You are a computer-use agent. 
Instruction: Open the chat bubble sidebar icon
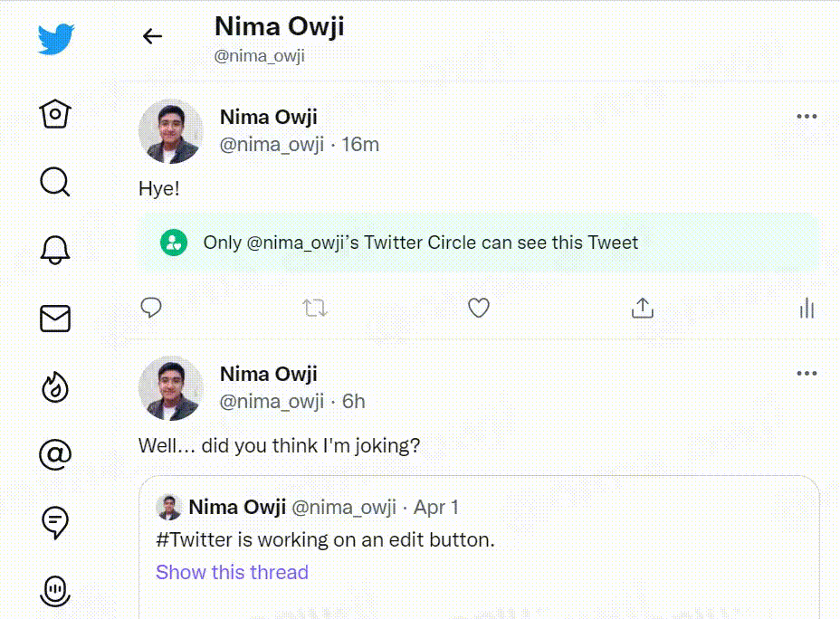55,522
